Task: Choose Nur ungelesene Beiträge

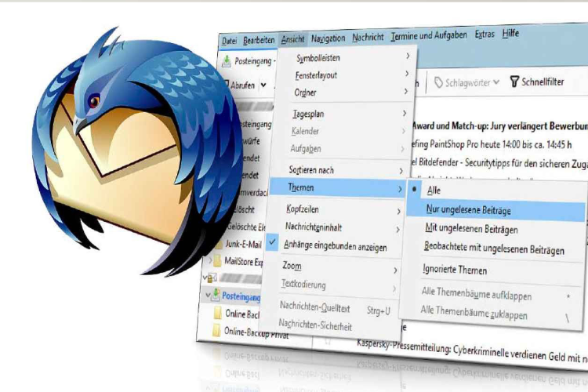Action: point(495,211)
